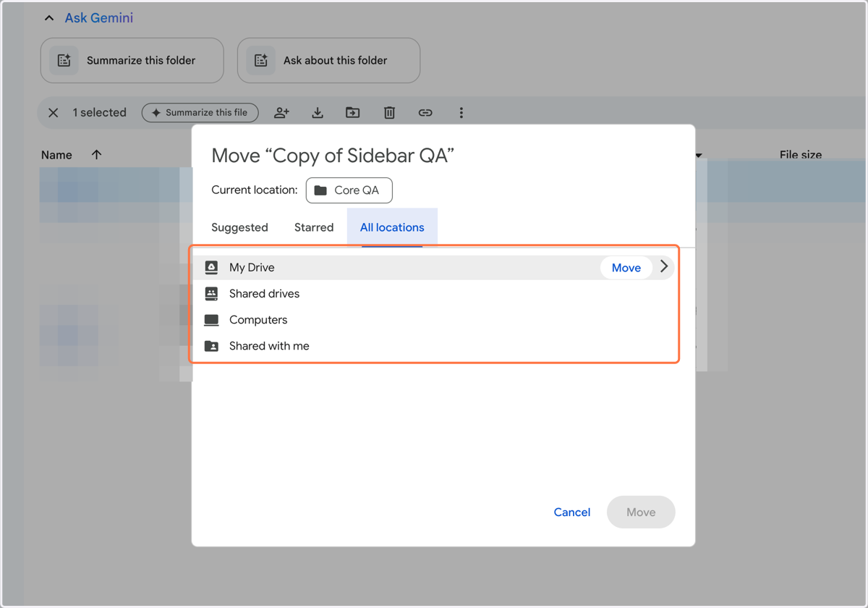Click the Core QA current location chip
Viewport: 868px width, 608px height.
pyautogui.click(x=349, y=190)
